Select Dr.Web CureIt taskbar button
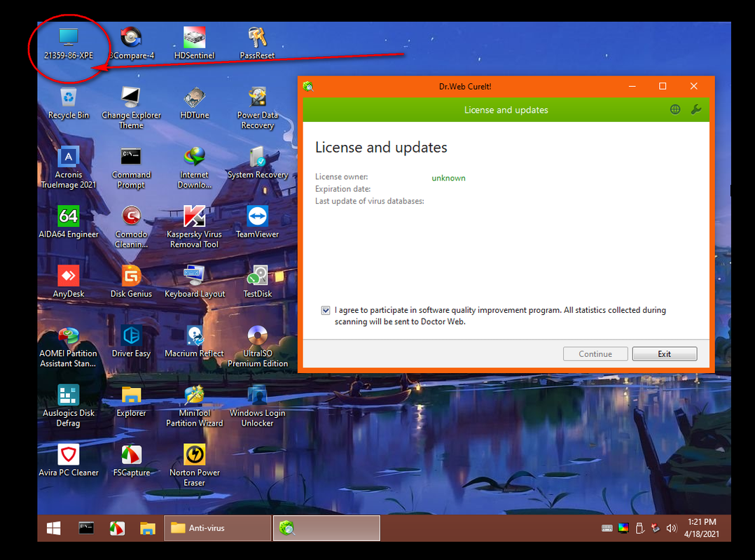Viewport: 755px width, 560px height. point(326,528)
